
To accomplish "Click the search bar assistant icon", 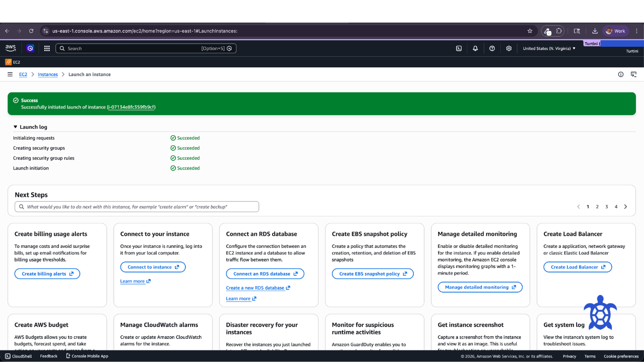I will (x=229, y=48).
